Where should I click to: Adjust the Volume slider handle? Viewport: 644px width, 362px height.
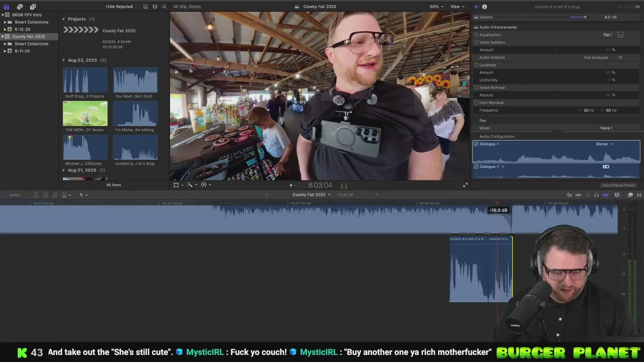pos(585,17)
